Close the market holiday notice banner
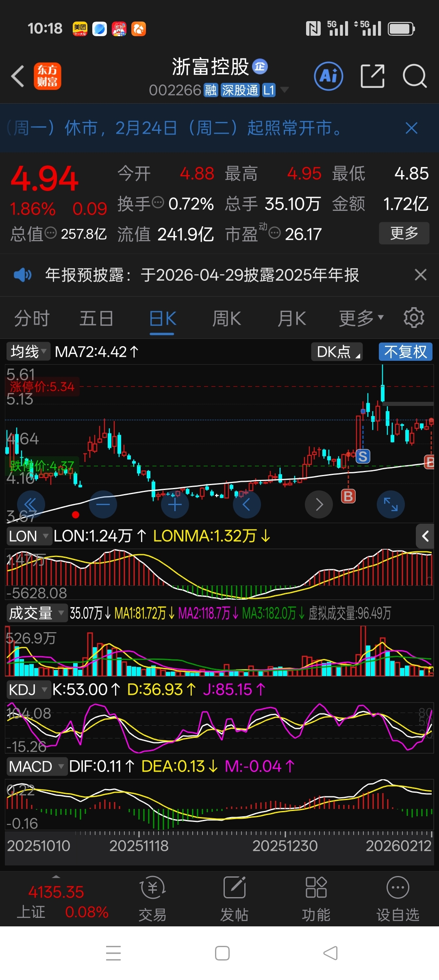 pos(411,128)
